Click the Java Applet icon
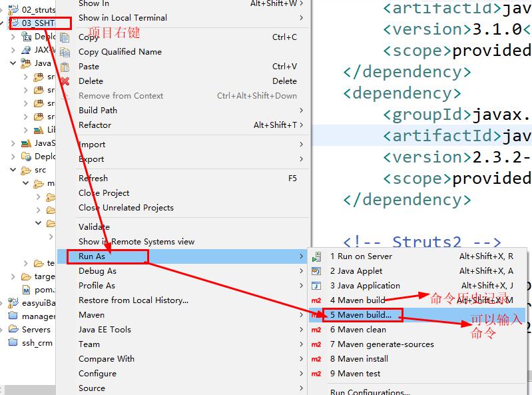The image size is (532, 395). (x=316, y=271)
